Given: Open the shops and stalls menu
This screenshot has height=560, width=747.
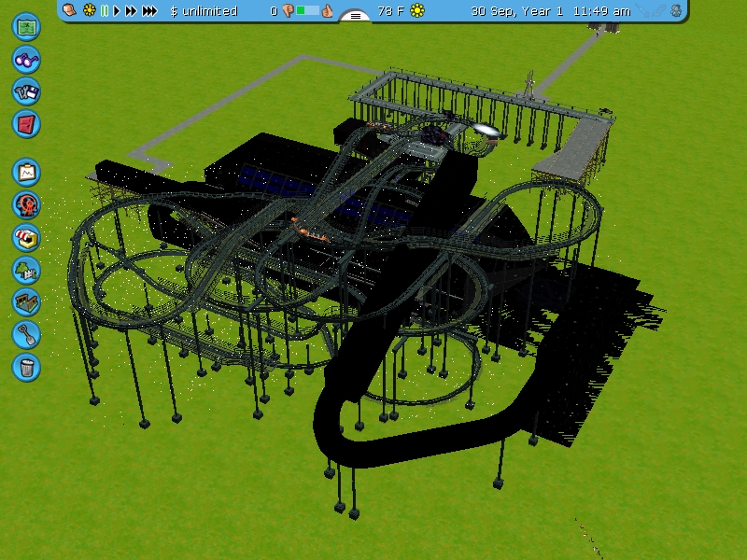Looking at the screenshot, I should (x=27, y=237).
